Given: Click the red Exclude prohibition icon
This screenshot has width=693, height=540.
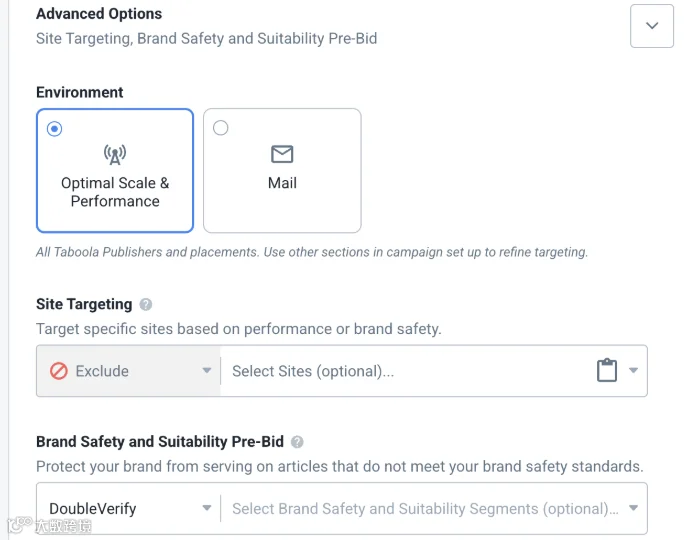Looking at the screenshot, I should click(59, 371).
